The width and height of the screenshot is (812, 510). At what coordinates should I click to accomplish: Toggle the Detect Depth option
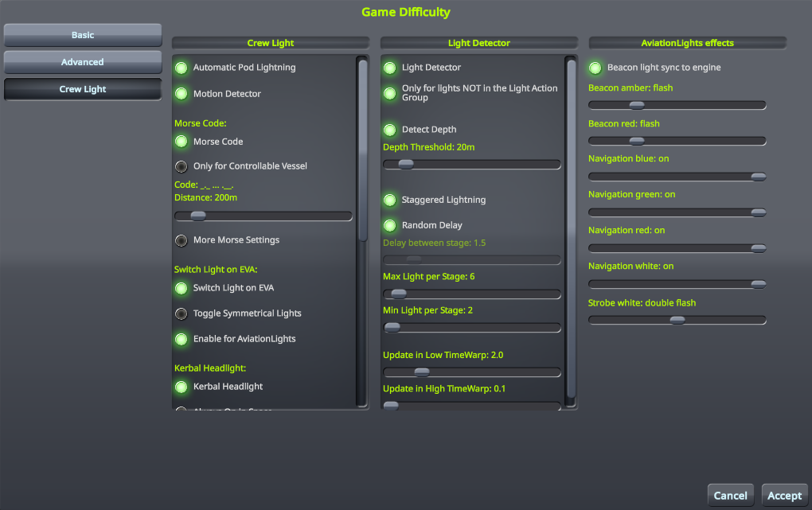click(x=390, y=130)
